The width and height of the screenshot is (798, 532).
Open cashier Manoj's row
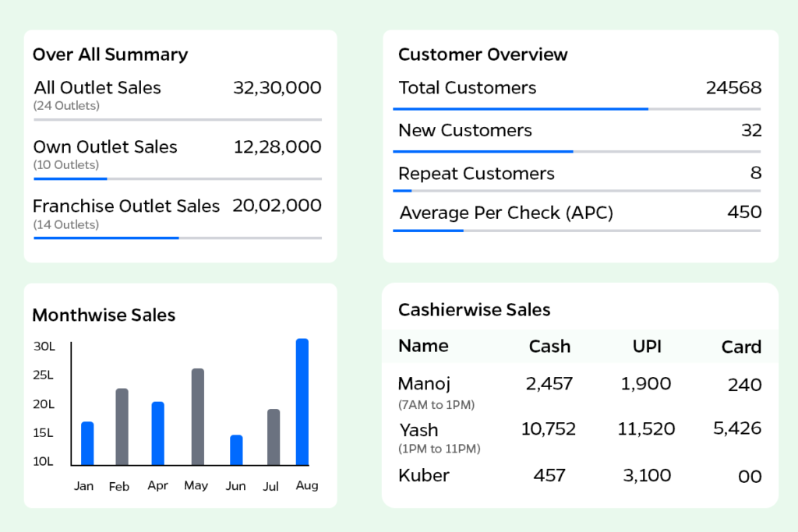click(x=425, y=384)
